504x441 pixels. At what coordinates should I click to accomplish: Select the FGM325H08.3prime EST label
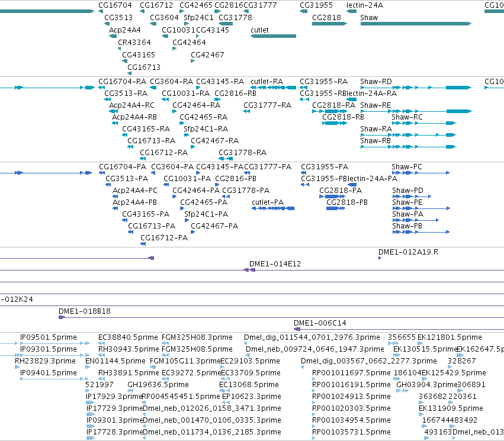197,337
